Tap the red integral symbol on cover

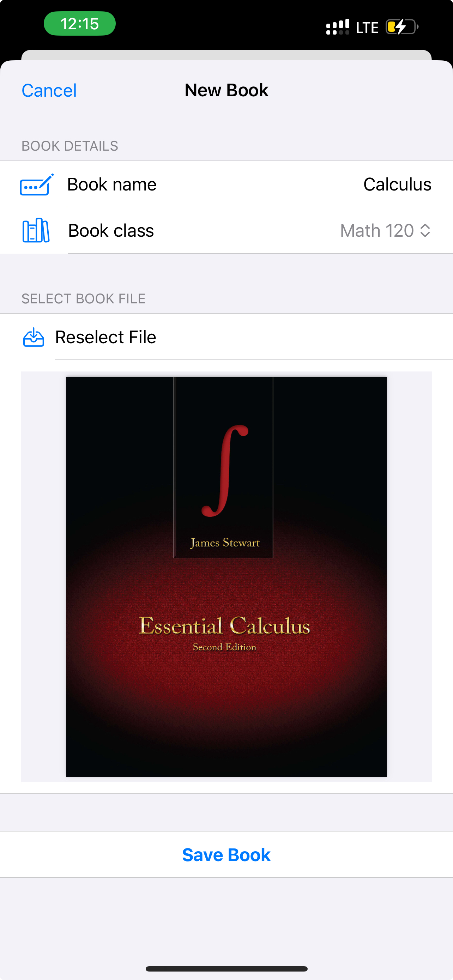[x=225, y=471]
